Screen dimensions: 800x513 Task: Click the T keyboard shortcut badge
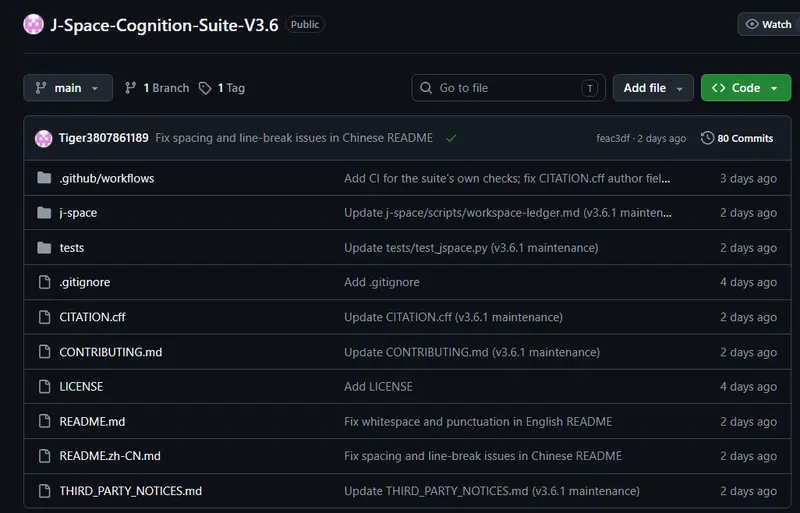(x=589, y=88)
